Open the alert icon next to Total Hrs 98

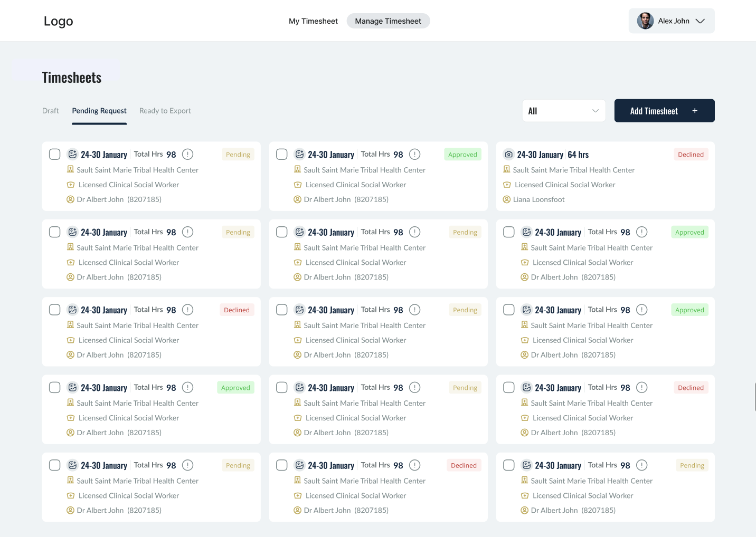point(187,154)
